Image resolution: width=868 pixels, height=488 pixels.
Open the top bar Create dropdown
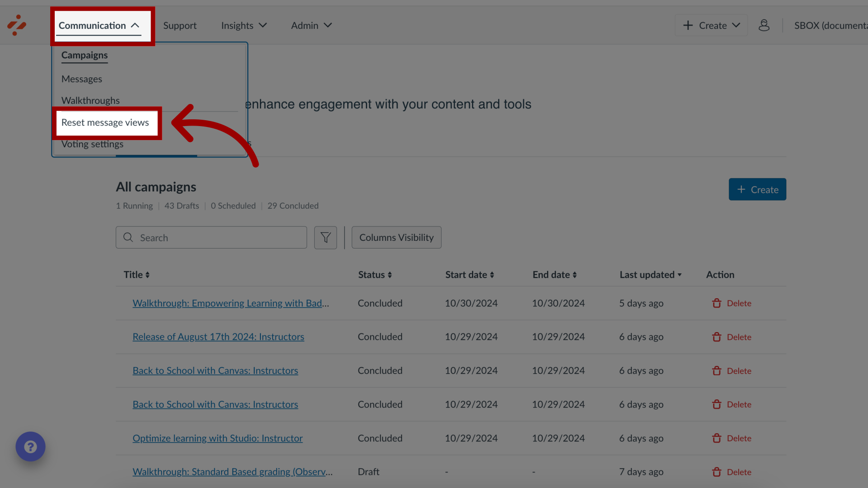point(711,25)
